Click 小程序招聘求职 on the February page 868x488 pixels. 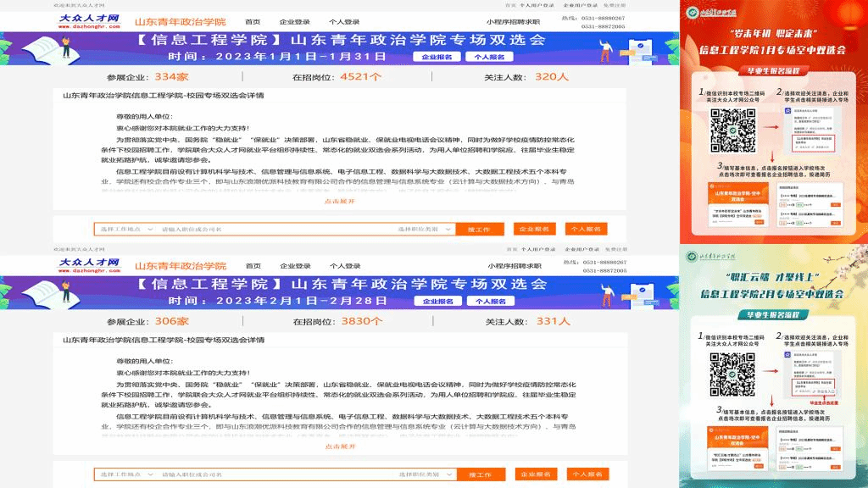(515, 266)
